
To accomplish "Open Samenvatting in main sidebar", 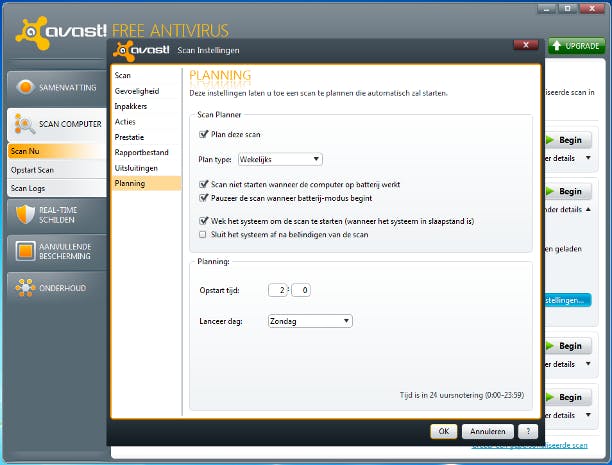I will [57, 87].
